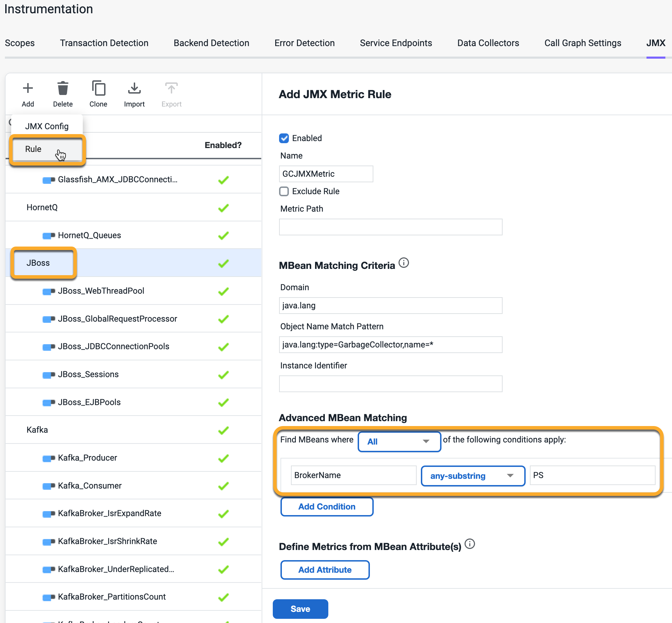Open the any-substring match type dropdown
This screenshot has height=623, width=672.
pos(473,476)
